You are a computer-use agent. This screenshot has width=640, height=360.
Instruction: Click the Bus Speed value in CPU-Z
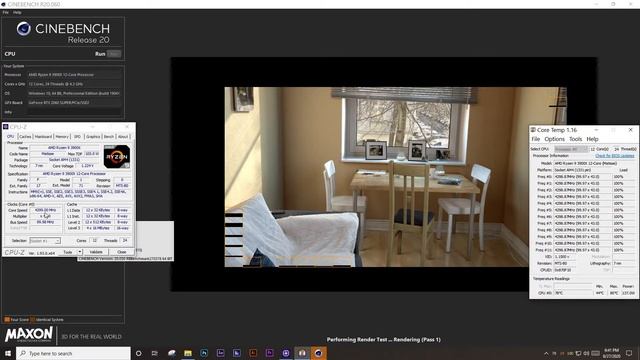[x=45, y=222]
